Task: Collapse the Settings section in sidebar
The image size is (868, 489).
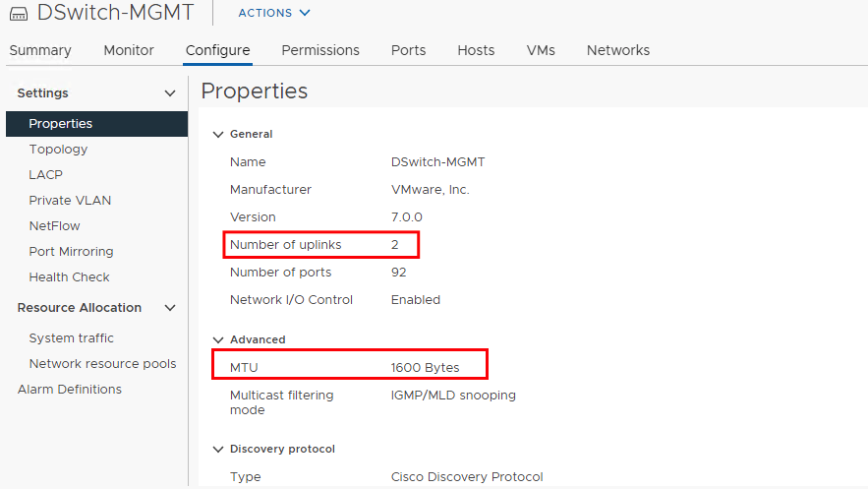Action: click(x=169, y=93)
